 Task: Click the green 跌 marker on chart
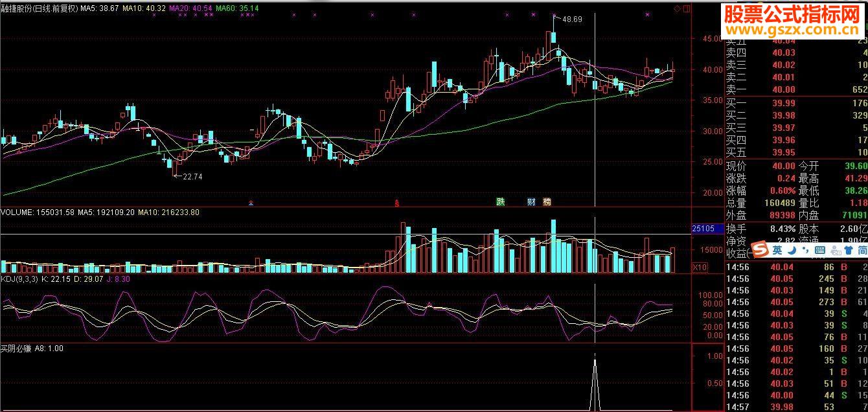pos(500,201)
